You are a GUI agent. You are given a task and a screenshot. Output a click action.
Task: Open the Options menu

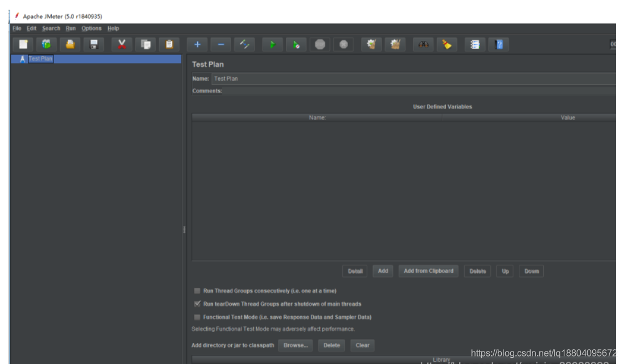tap(91, 28)
